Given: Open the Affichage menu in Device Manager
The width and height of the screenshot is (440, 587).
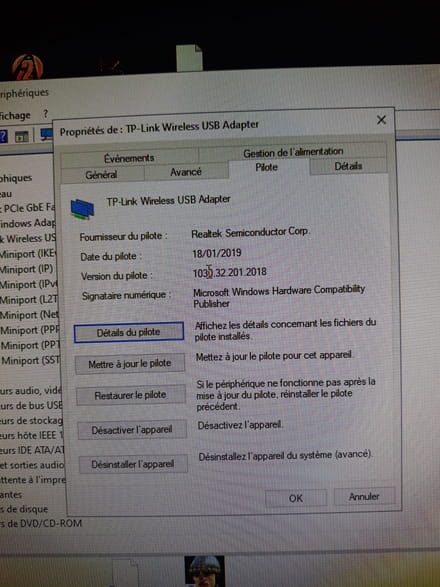Looking at the screenshot, I should pyautogui.click(x=15, y=116).
